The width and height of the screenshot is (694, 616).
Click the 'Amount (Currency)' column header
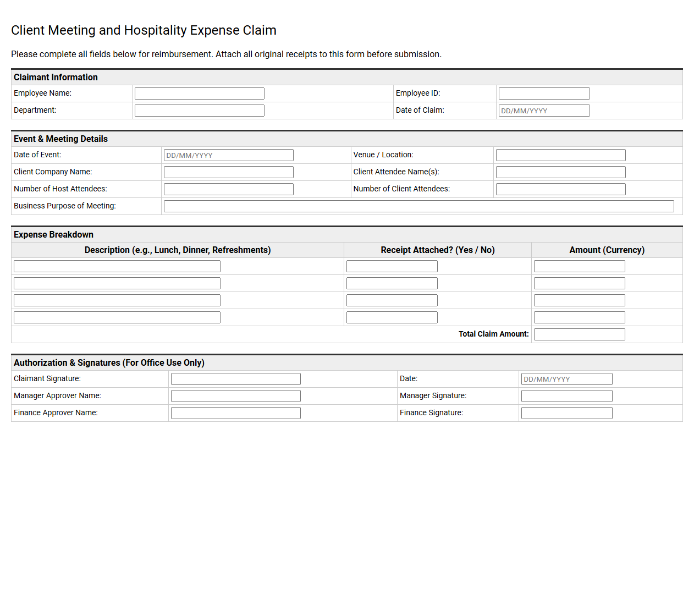point(607,250)
